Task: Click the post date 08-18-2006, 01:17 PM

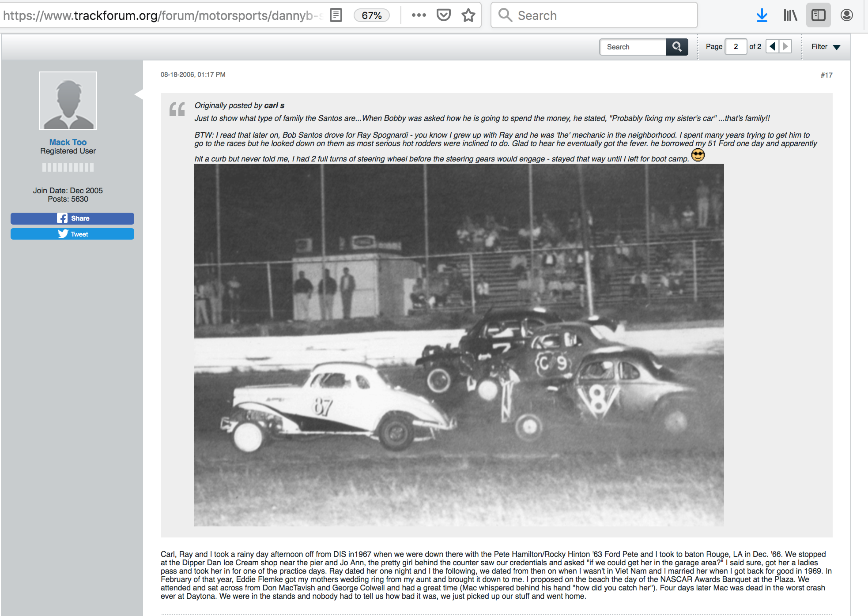Action: pyautogui.click(x=193, y=75)
